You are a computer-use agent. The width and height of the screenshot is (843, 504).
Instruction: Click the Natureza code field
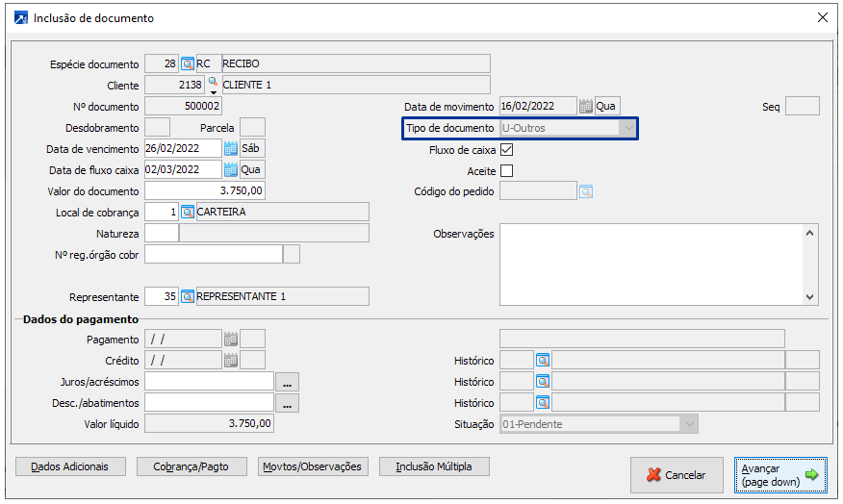(162, 233)
